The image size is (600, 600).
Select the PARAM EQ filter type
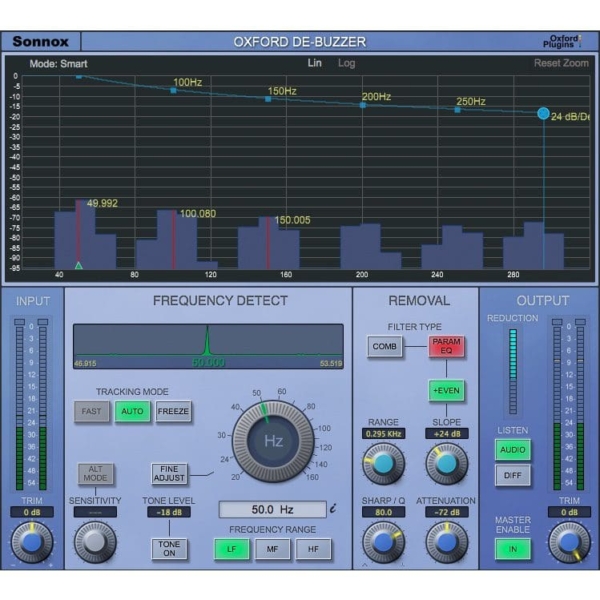[446, 346]
